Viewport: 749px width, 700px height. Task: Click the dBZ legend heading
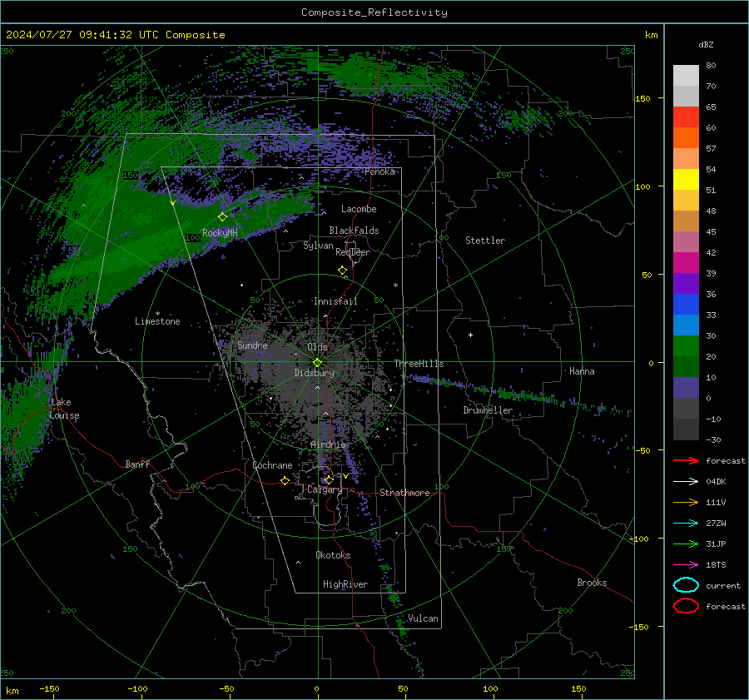coord(706,44)
